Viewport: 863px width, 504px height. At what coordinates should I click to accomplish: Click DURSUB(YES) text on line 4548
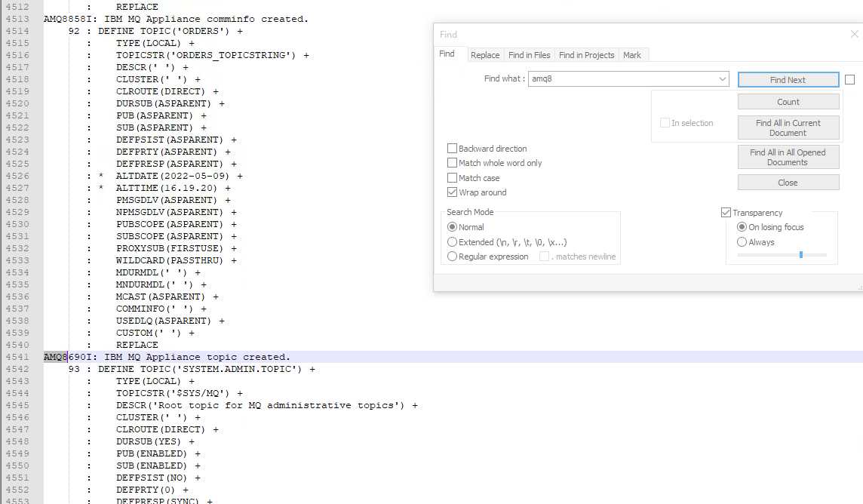(148, 442)
